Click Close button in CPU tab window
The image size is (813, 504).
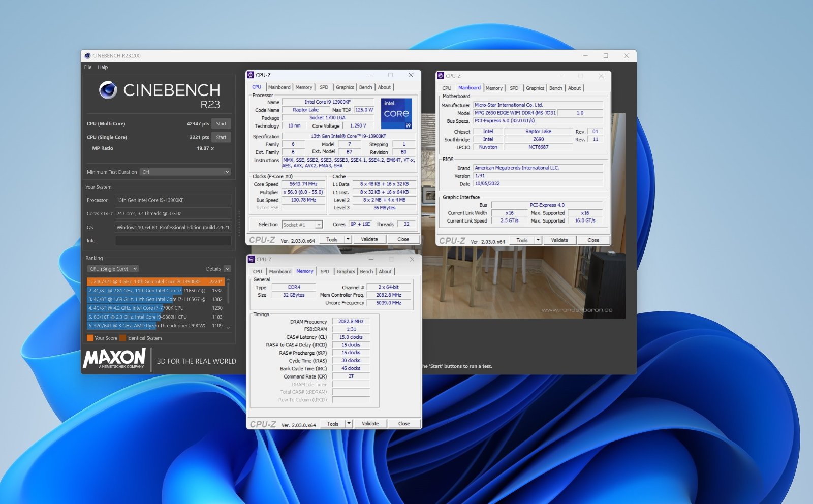point(403,239)
